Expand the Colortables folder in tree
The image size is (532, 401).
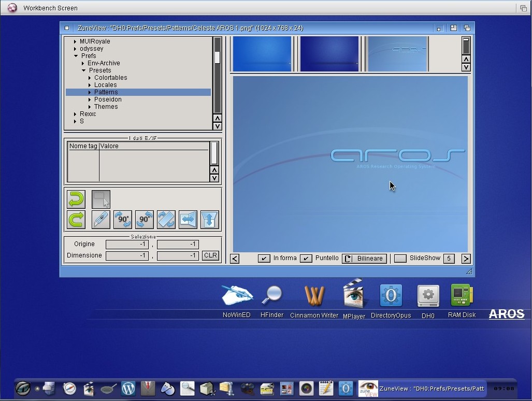[x=90, y=78]
